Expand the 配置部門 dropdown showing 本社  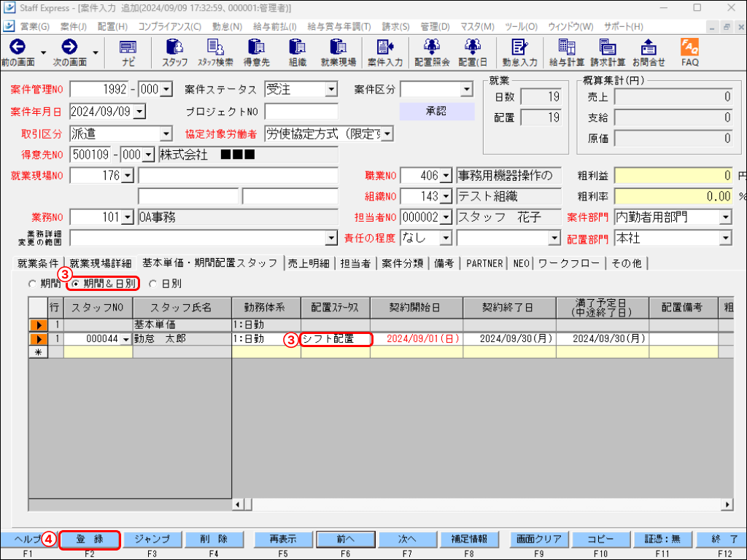(725, 238)
